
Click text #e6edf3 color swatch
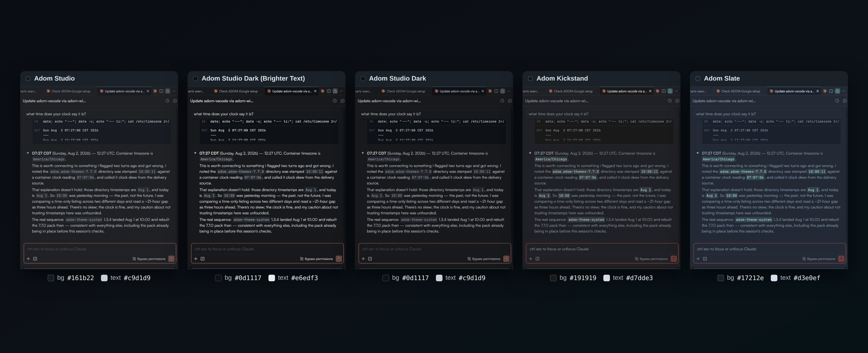[x=272, y=278]
